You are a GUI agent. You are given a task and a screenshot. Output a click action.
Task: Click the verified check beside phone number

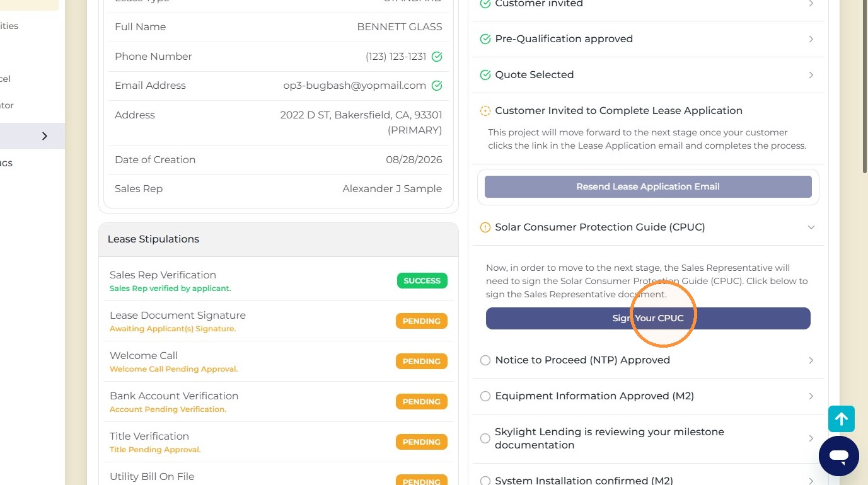(437, 57)
